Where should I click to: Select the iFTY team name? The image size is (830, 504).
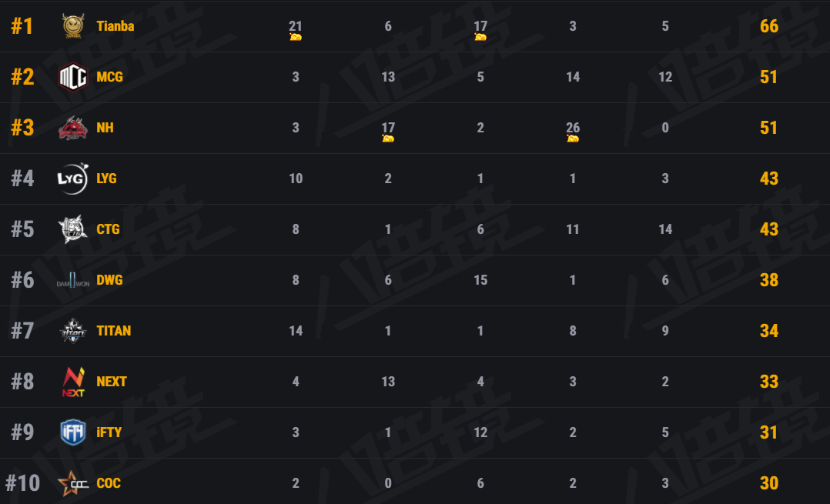[109, 432]
